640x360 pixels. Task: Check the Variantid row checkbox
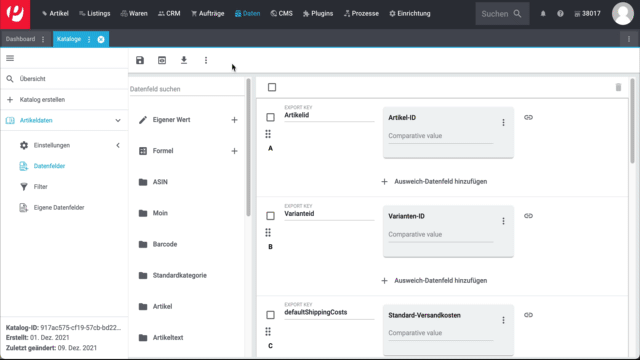pyautogui.click(x=270, y=216)
